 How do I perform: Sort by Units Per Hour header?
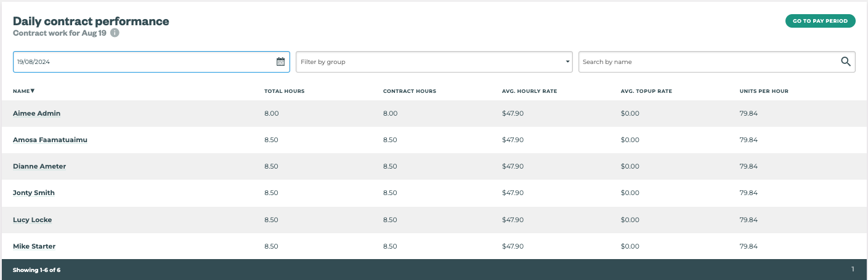click(763, 91)
